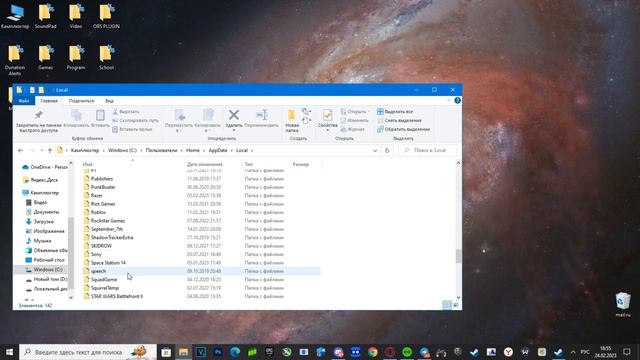Sort by the Размер column header
640x360 pixels.
(x=301, y=164)
